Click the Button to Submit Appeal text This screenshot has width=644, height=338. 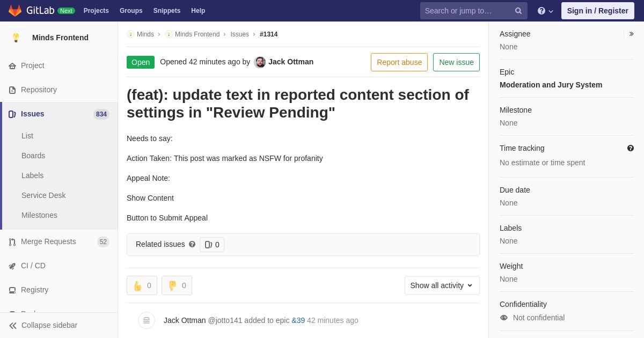coord(167,218)
